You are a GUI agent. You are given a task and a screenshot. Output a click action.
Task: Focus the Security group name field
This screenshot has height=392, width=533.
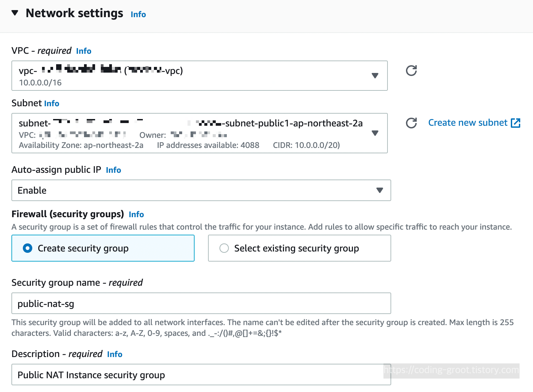(201, 303)
